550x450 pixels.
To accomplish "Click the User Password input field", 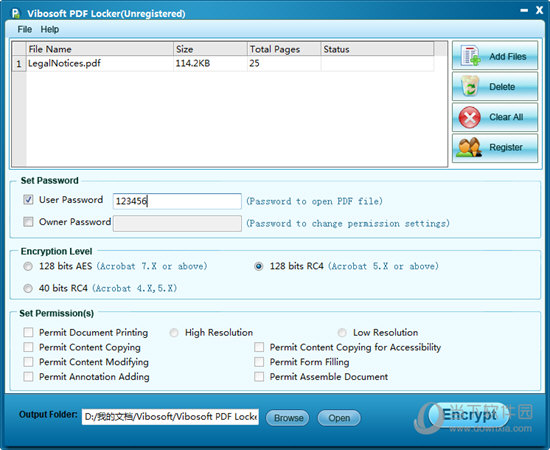I will click(177, 201).
